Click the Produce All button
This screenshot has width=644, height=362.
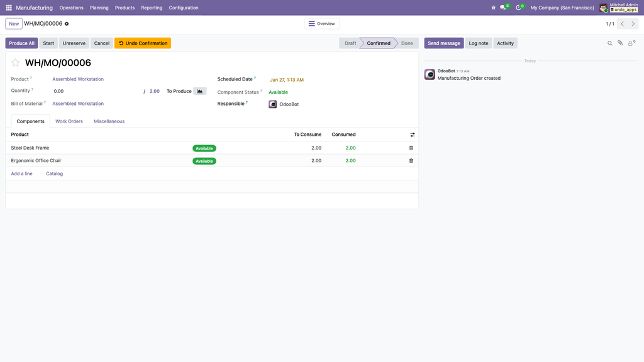(x=22, y=43)
